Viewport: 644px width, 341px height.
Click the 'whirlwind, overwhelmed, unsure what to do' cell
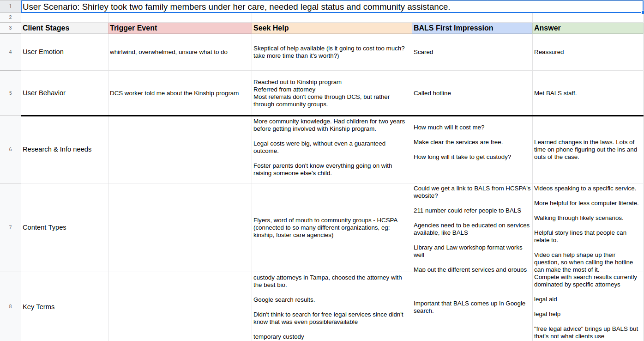tap(180, 52)
